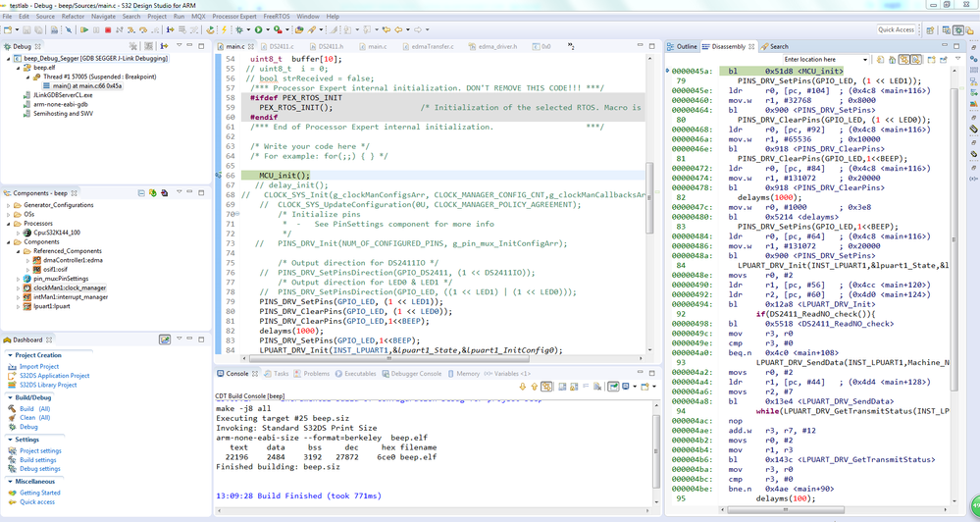
Task: Show hidden editor tabs overflow list
Action: (x=571, y=46)
